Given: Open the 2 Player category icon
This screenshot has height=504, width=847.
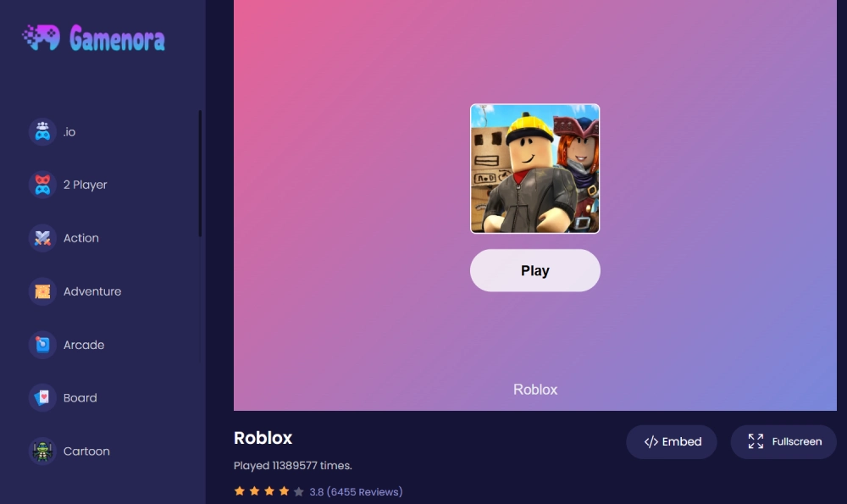Looking at the screenshot, I should click(x=42, y=185).
